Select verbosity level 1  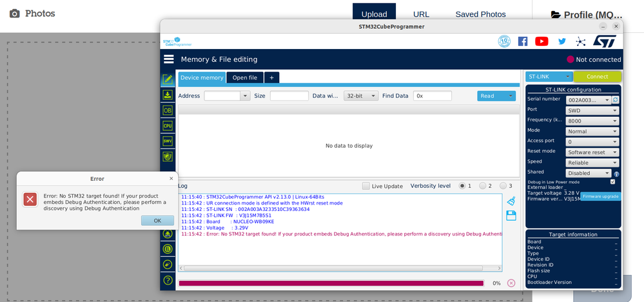[x=462, y=186]
